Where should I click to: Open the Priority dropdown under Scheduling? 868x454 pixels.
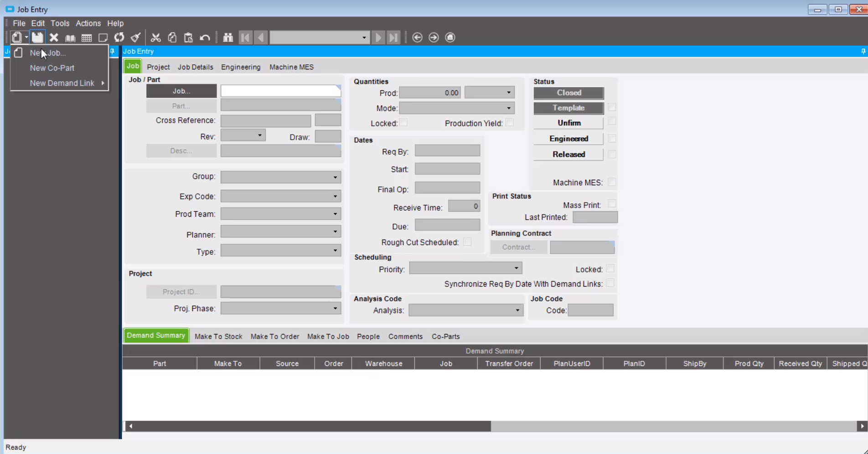[x=516, y=268]
